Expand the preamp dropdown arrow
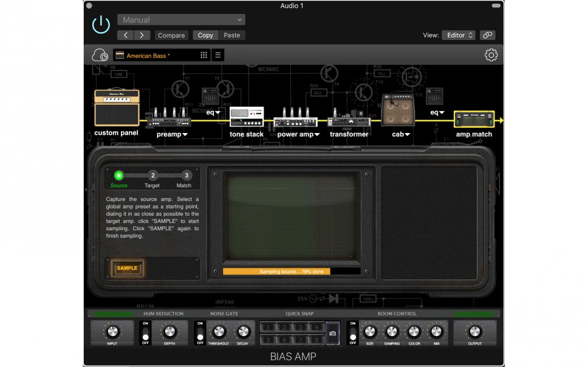Screen dimensions: 588x367 click(x=185, y=134)
